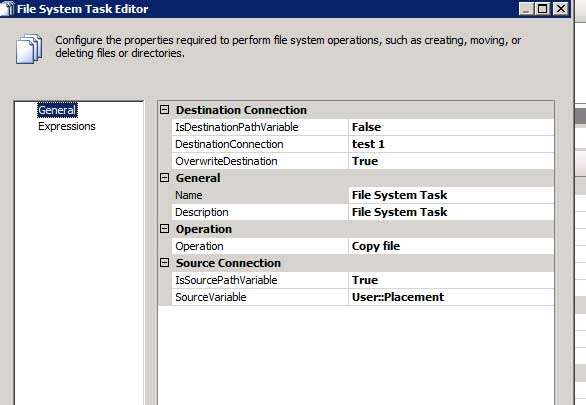Set IsDestinationPathVariable value False

pyautogui.click(x=451, y=127)
